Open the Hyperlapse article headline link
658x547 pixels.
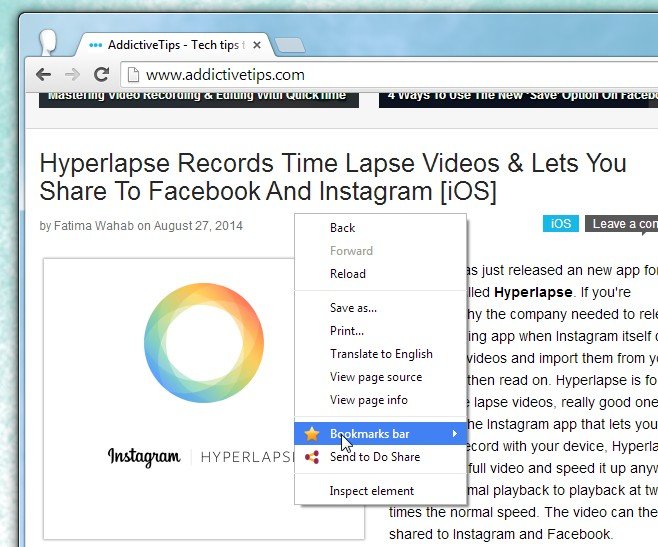pyautogui.click(x=333, y=177)
